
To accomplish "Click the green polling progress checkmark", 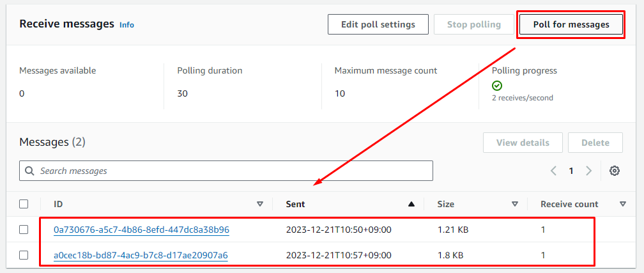I will point(497,85).
